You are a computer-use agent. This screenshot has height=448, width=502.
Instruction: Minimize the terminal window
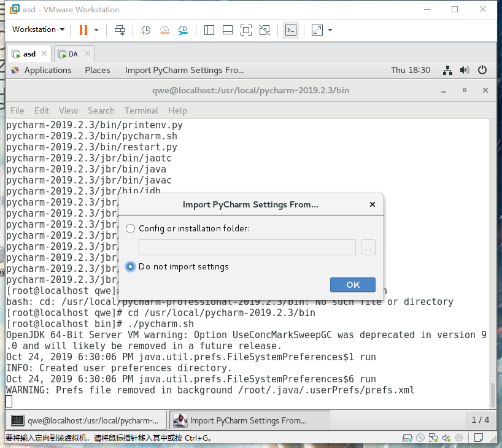click(x=444, y=91)
